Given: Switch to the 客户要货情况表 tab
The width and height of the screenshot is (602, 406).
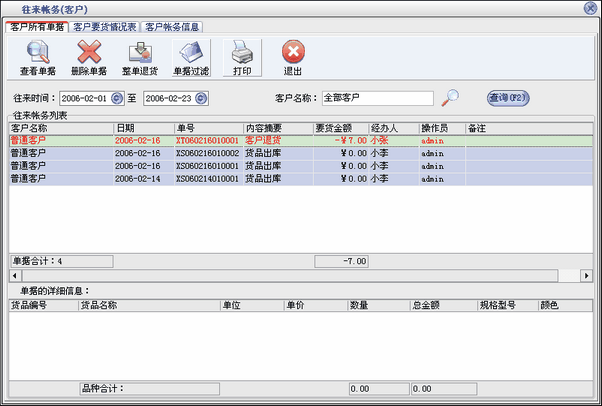Looking at the screenshot, I should [x=105, y=27].
